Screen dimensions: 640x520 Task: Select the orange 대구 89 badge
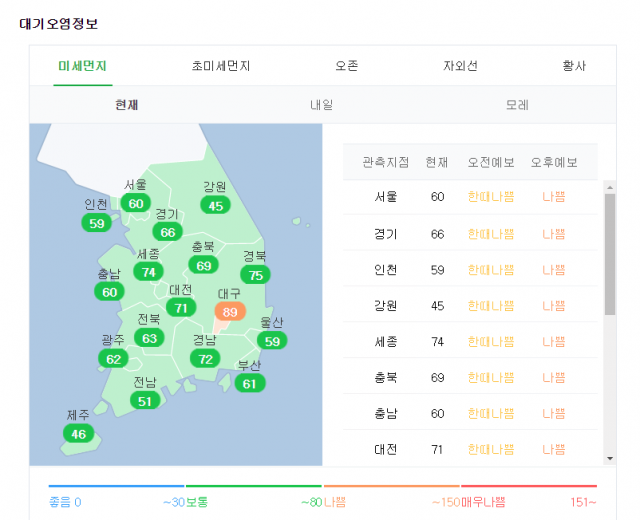(x=230, y=312)
